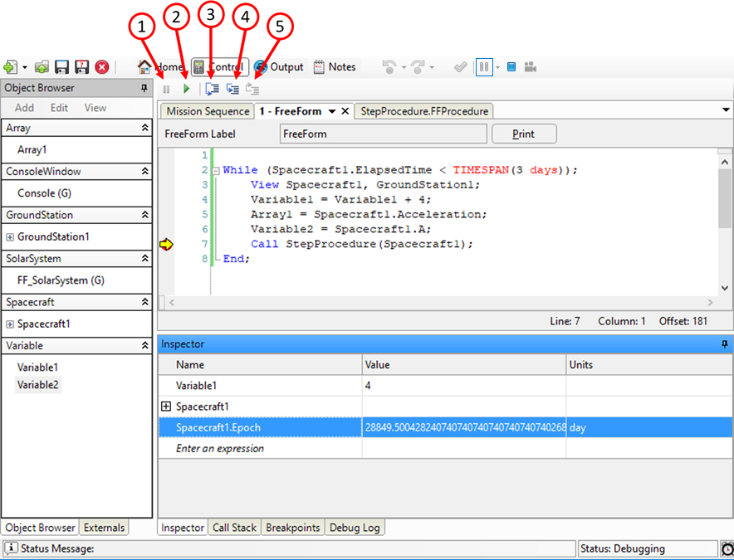Click the Step Over debugging icon
Viewport: 734px width, 560px height.
click(x=232, y=89)
